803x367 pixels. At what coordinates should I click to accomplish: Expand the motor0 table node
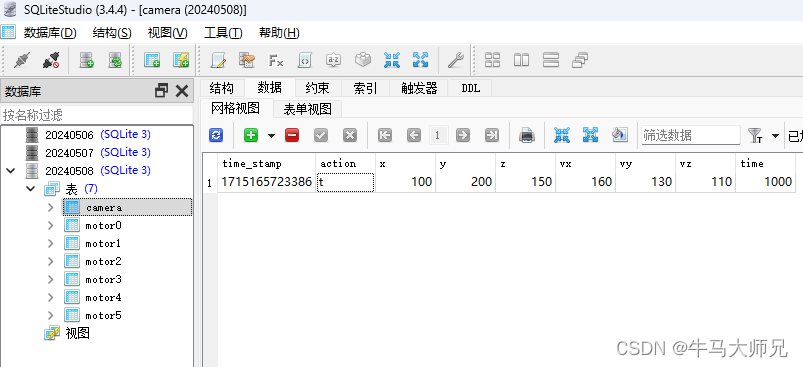point(50,225)
